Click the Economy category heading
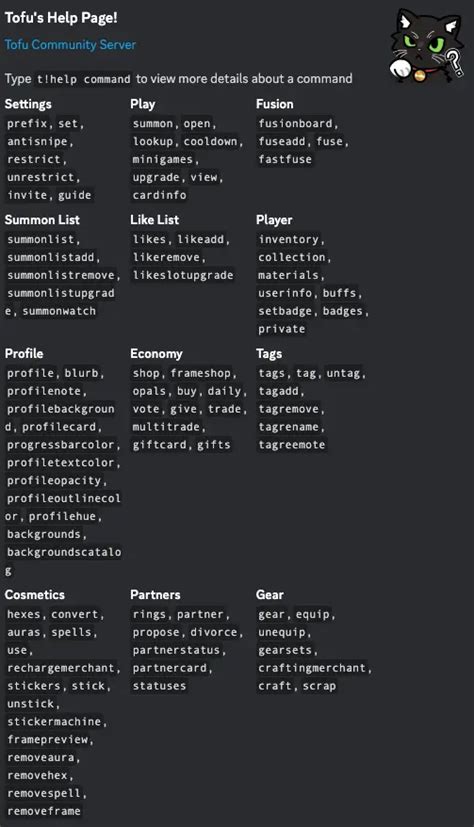The width and height of the screenshot is (474, 827). coord(156,354)
